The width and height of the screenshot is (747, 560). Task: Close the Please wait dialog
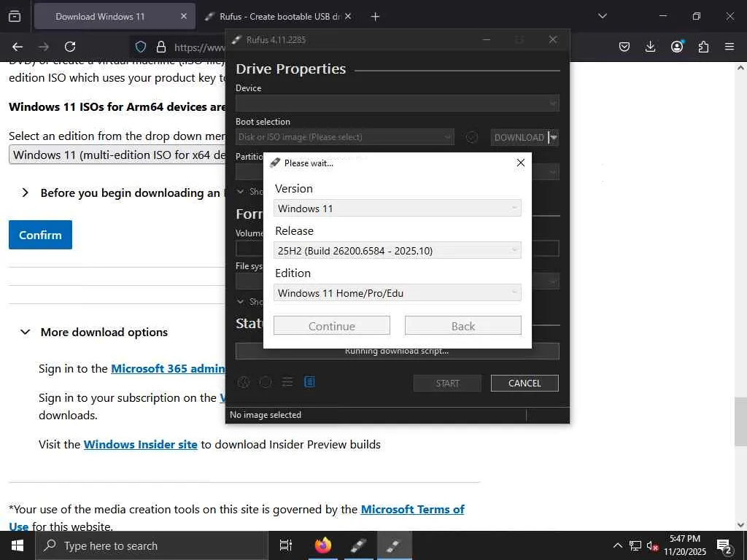coord(521,163)
